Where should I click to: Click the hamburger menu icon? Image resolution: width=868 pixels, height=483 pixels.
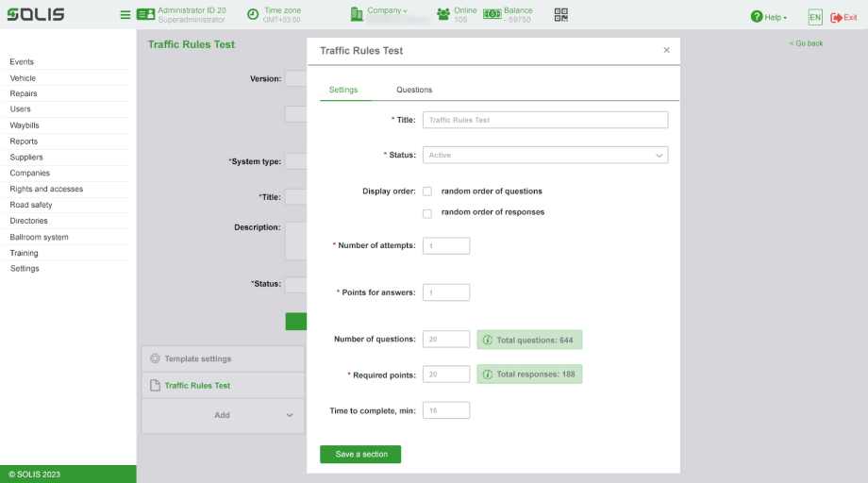tap(125, 15)
